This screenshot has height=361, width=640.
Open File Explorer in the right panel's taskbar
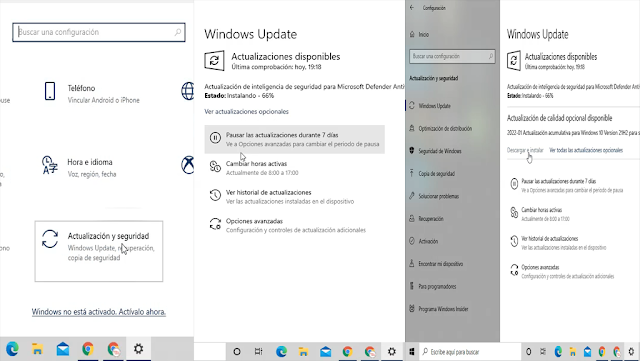[573, 352]
